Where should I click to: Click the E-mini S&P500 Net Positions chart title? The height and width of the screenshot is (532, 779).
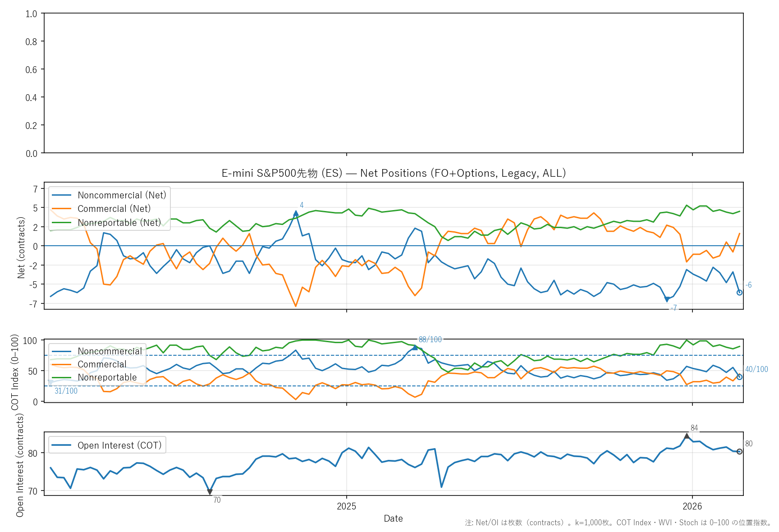[393, 173]
